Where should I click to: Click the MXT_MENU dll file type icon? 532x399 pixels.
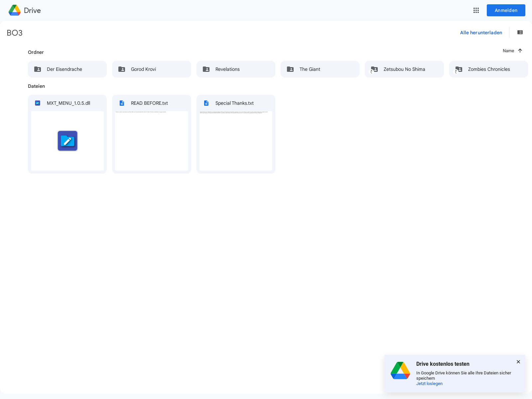38,103
